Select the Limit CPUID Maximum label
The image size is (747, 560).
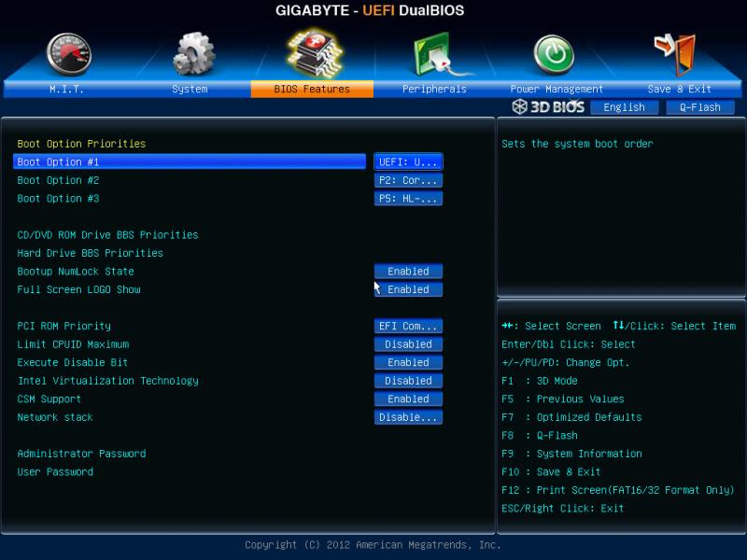tap(73, 344)
